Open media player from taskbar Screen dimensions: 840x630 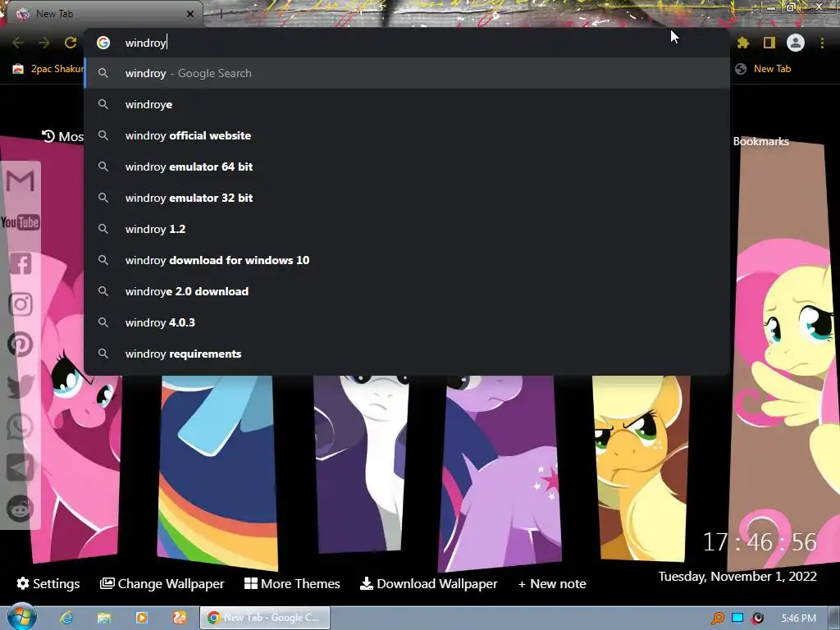point(141,618)
